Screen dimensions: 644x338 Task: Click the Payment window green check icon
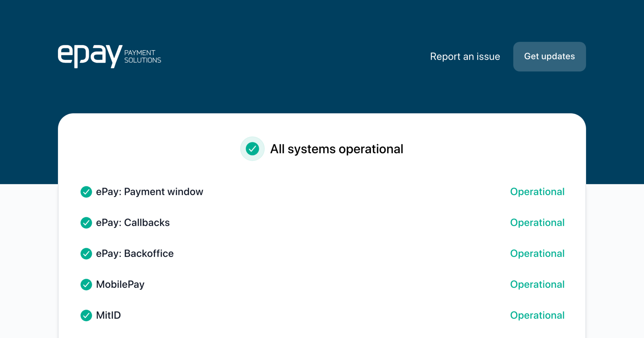pyautogui.click(x=86, y=192)
